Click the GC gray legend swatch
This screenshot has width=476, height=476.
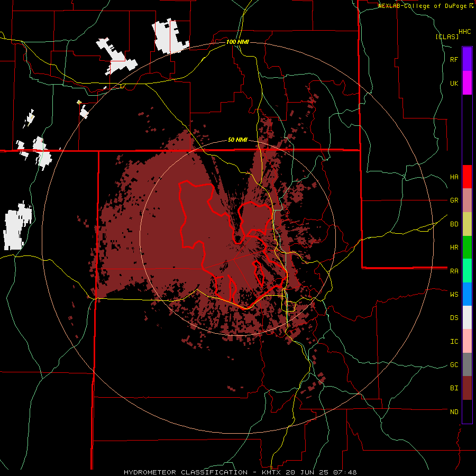click(x=467, y=364)
